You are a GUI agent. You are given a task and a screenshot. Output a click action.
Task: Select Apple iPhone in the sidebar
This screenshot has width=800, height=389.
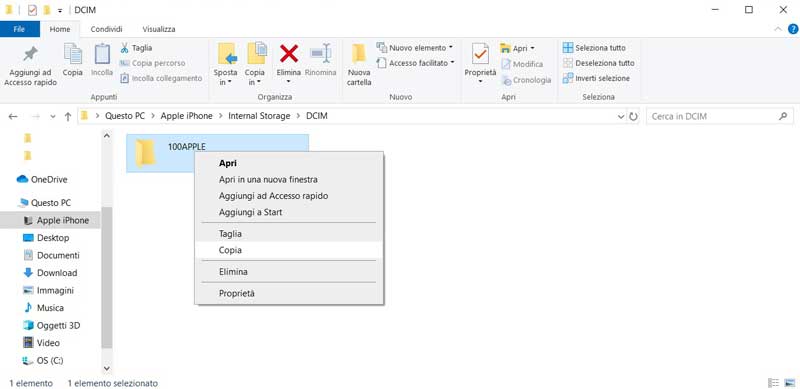[57, 221]
